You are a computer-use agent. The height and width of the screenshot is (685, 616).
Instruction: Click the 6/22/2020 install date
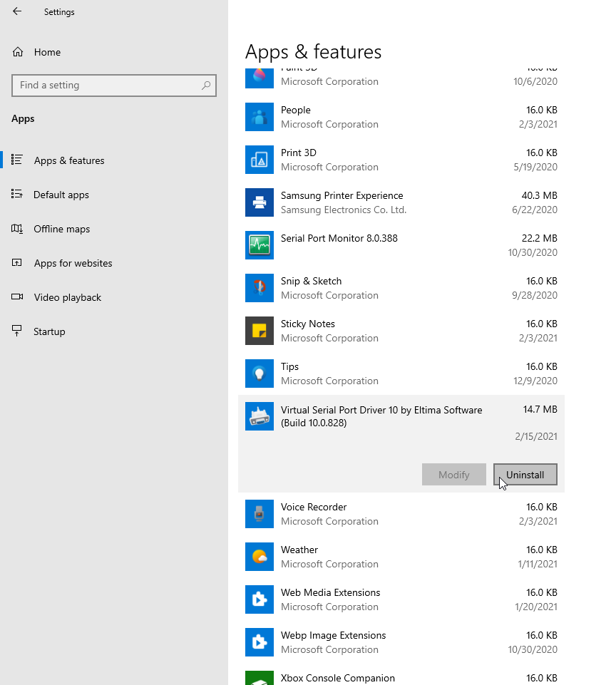[x=535, y=210]
